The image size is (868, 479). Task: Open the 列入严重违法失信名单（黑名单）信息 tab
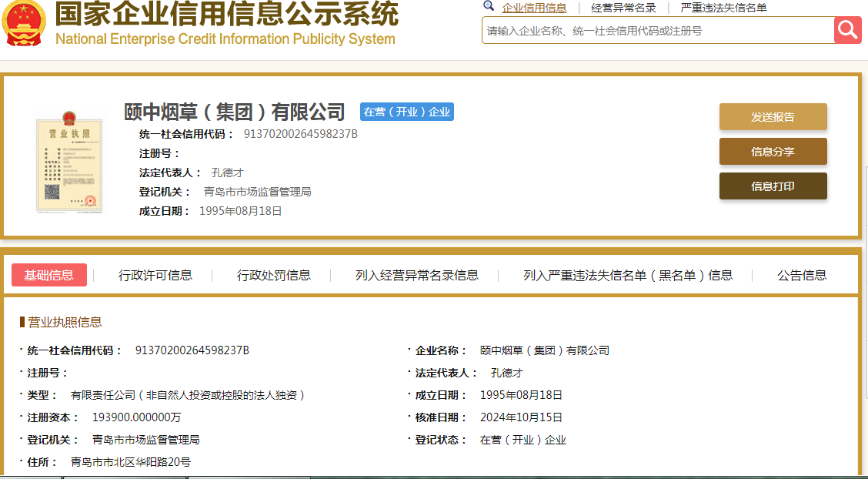point(627,275)
